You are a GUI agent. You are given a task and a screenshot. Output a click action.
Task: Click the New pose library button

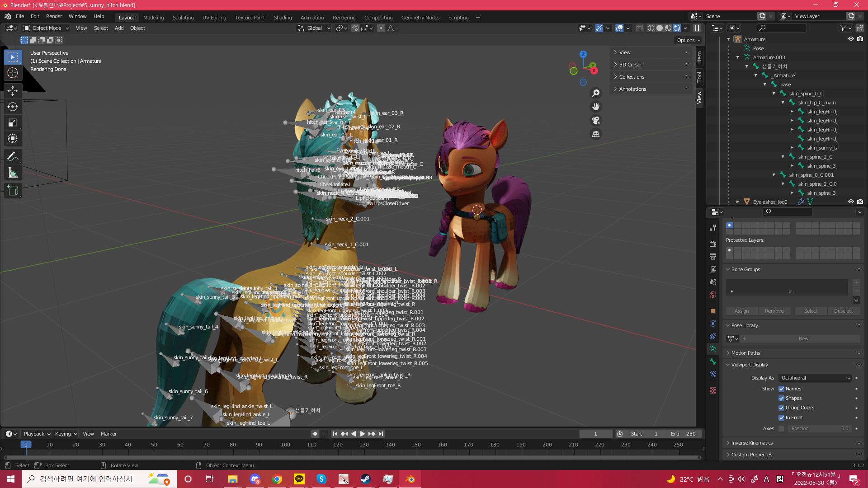[803, 338]
